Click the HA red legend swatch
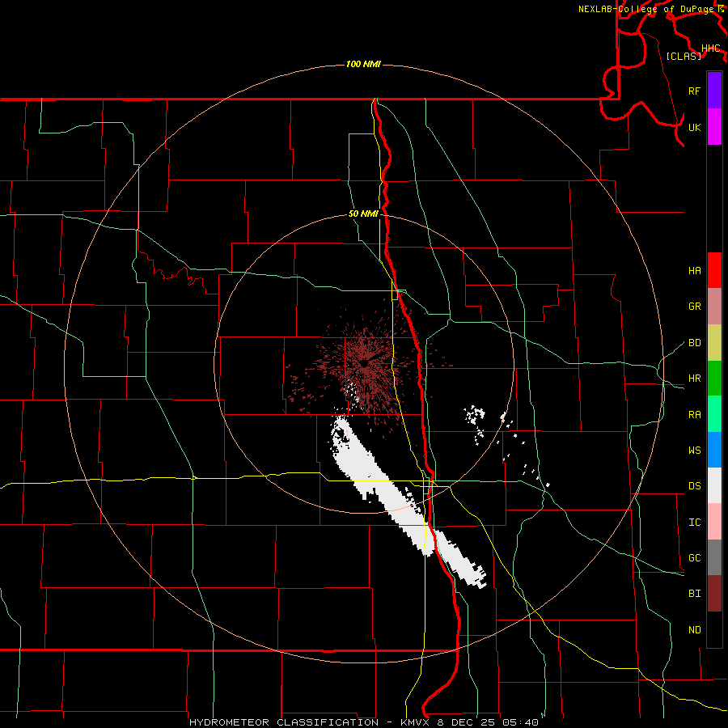Screen dimensions: 728x728 (x=714, y=270)
